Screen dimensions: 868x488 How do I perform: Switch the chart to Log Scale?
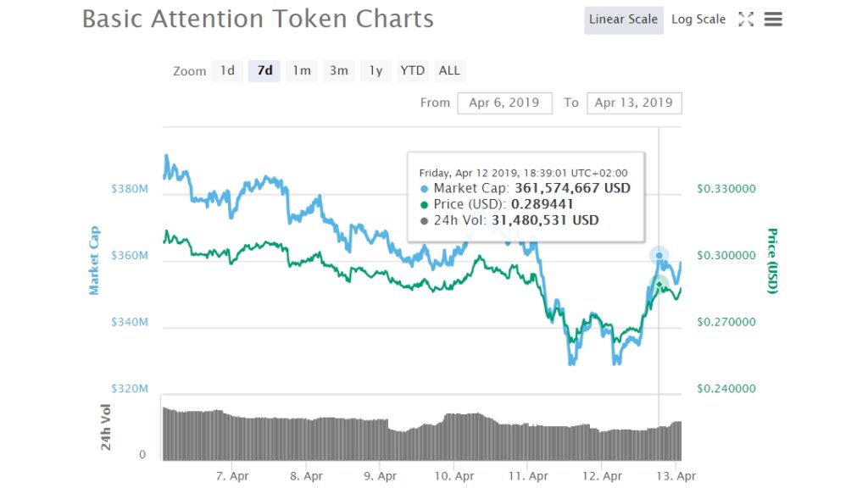[x=698, y=19]
